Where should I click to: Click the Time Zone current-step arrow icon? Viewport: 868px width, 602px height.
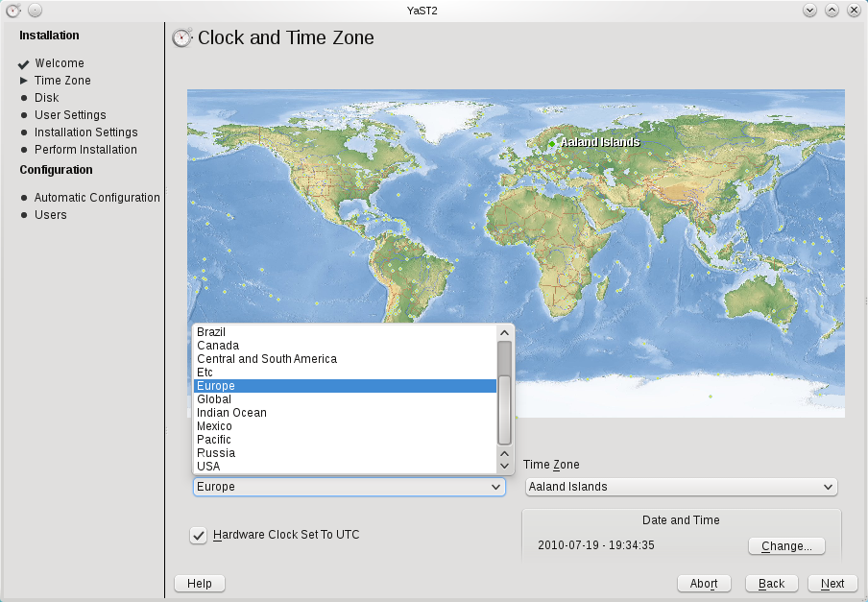click(24, 81)
